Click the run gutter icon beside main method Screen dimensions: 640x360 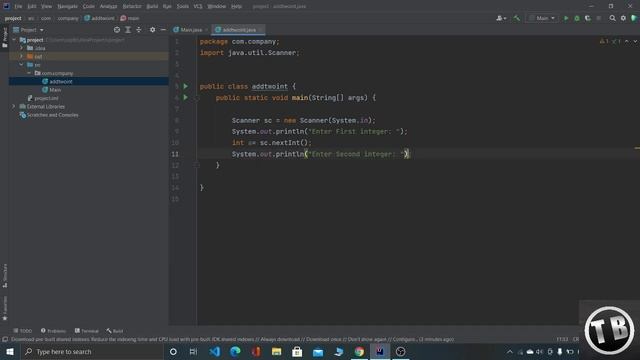[186, 98]
